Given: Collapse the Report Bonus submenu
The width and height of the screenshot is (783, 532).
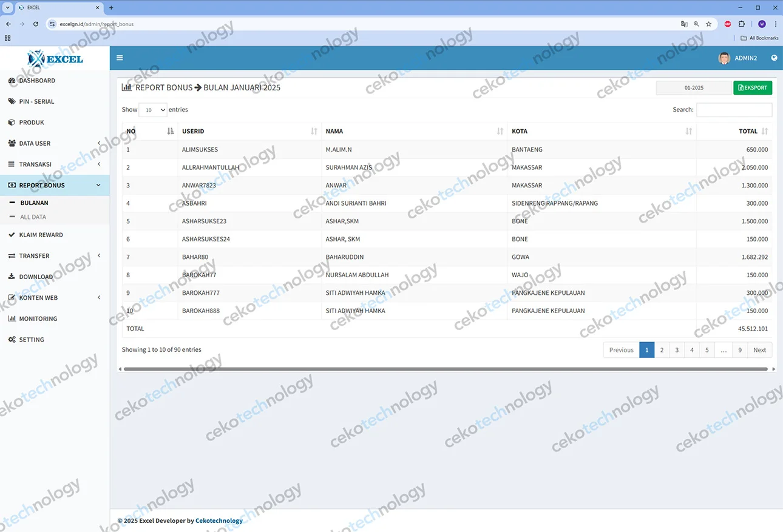Looking at the screenshot, I should pos(55,186).
